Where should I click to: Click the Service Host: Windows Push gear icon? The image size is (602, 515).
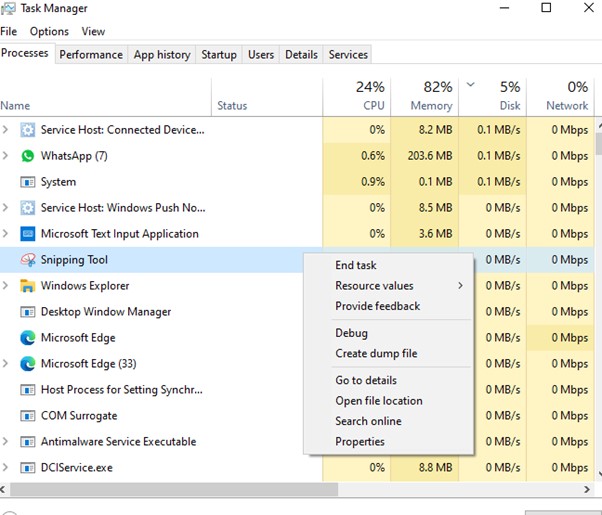(28, 208)
